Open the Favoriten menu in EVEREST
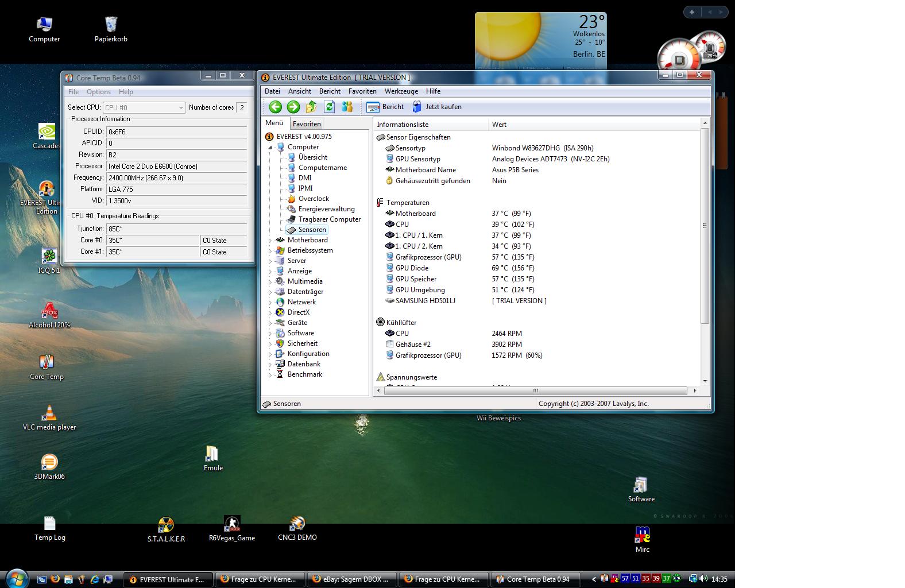 click(362, 91)
